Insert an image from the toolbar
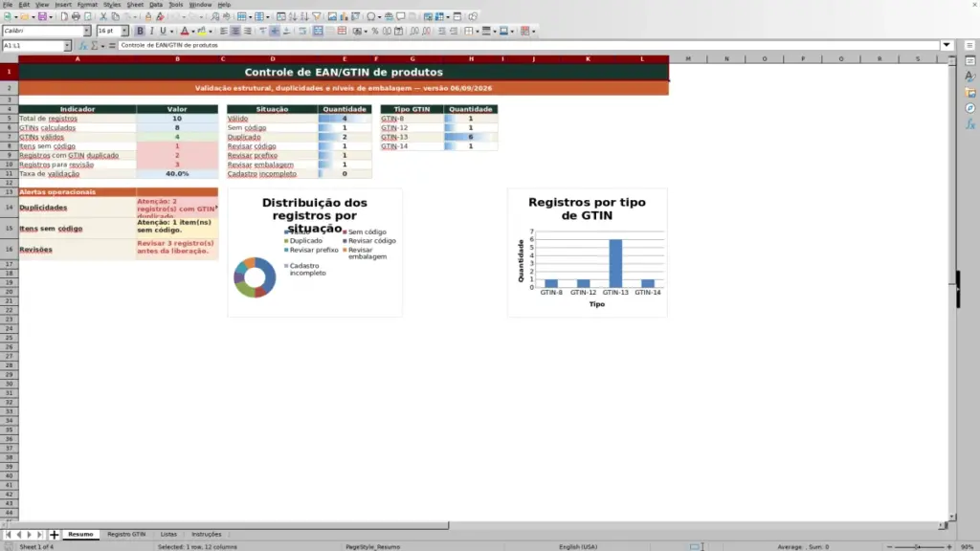980x551 pixels. pyautogui.click(x=332, y=17)
